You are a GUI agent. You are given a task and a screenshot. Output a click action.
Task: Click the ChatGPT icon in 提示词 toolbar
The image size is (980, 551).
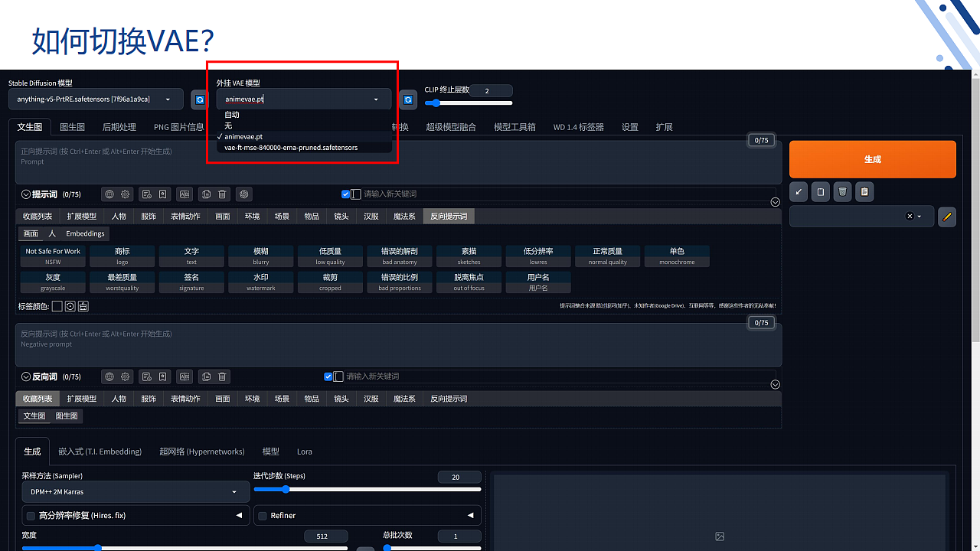pos(243,194)
